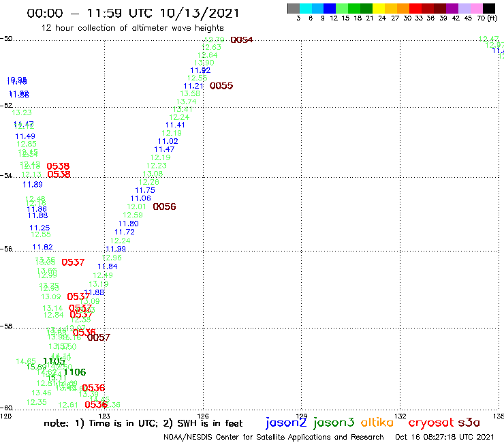Click the gray swatch in the legend
This screenshot has height=443, width=504.
(x=294, y=8)
